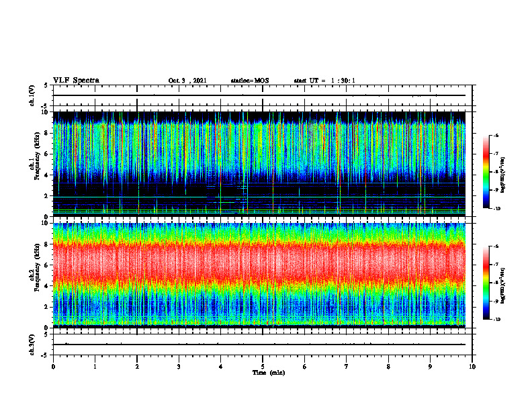Click ch.2 frequency axis tick "0"
Image resolution: width=532 pixels, height=411 pixels.
click(x=47, y=328)
